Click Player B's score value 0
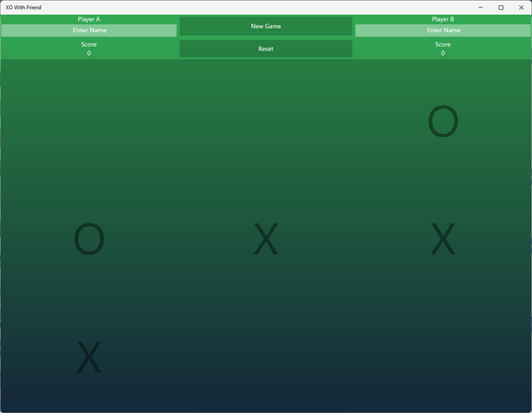This screenshot has height=413, width=532. (x=443, y=53)
